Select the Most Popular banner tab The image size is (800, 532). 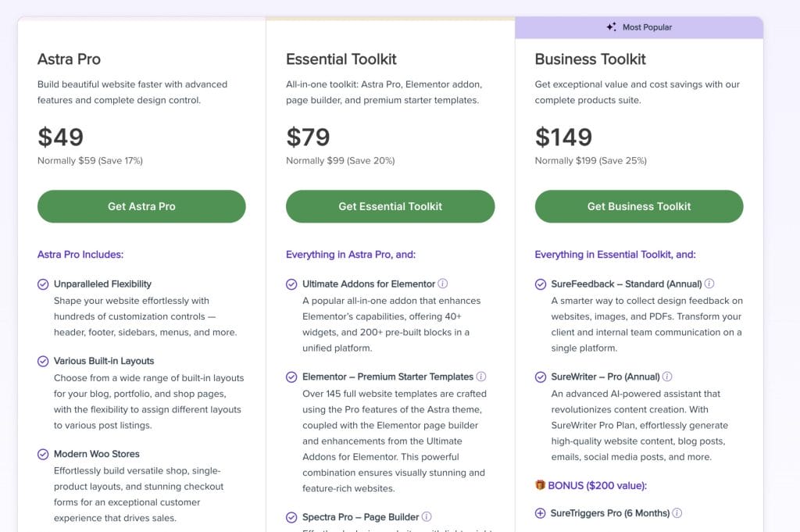[639, 27]
